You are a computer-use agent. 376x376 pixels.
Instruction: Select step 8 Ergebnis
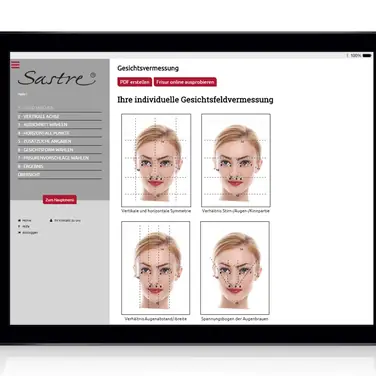point(60,166)
